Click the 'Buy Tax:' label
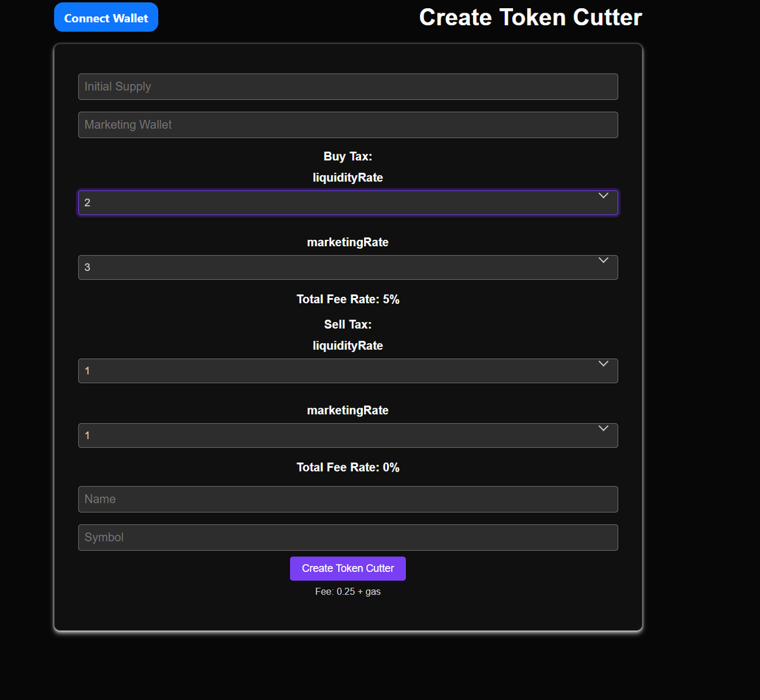Screen dimensions: 760x700 tap(348, 156)
